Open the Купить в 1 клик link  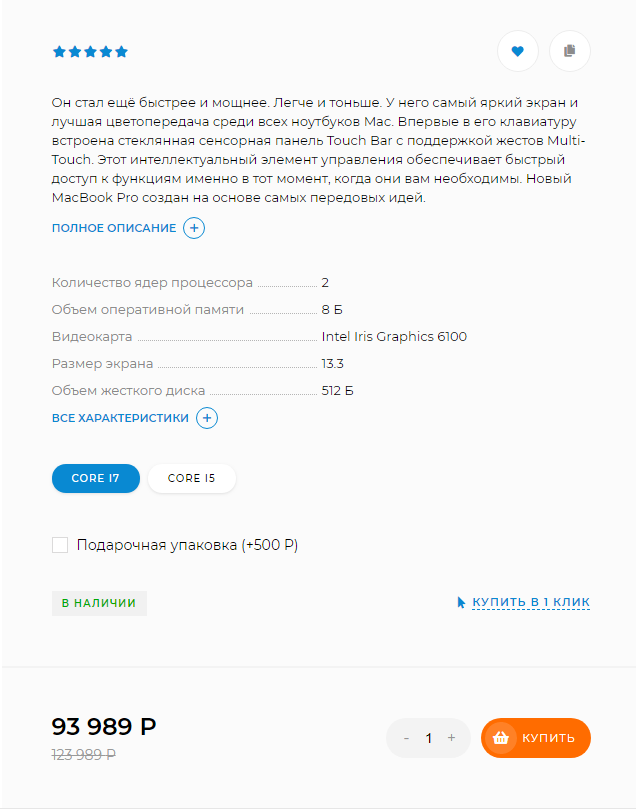tap(531, 602)
